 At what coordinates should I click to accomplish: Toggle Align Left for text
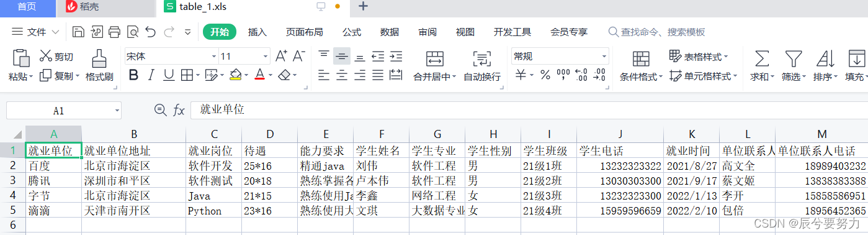pyautogui.click(x=324, y=75)
